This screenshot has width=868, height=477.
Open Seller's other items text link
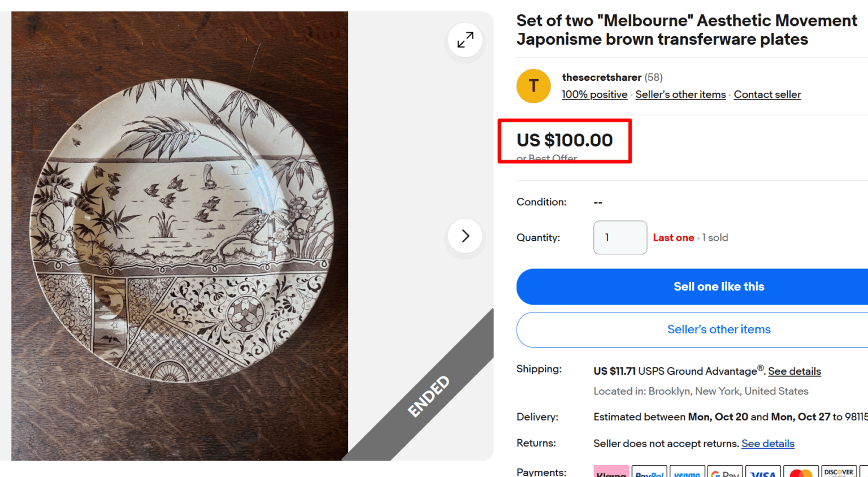click(680, 94)
